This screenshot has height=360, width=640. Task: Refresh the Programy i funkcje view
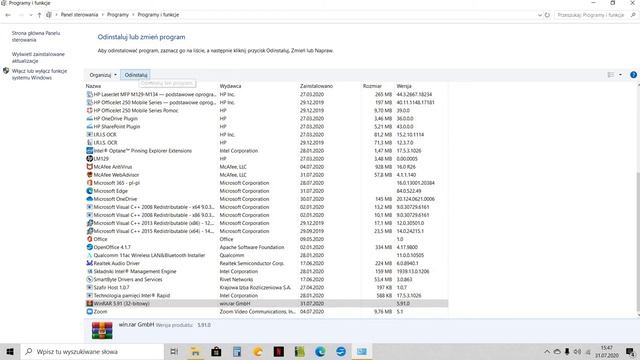[x=547, y=15]
